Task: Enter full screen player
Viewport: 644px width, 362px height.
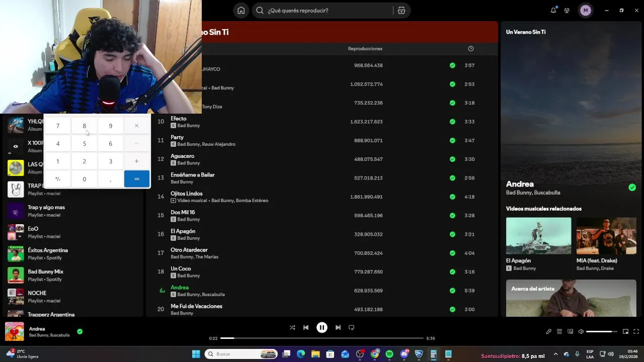Action: coord(636,331)
